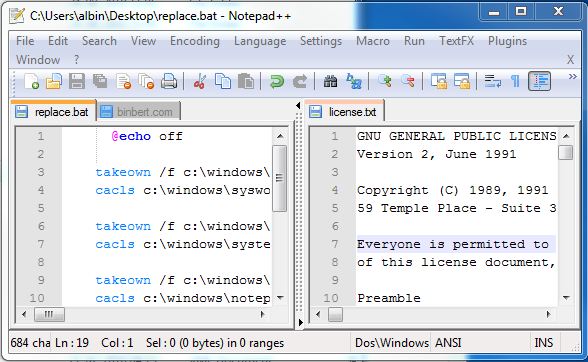Open the Plugins menu
The height and width of the screenshot is (362, 588).
pos(507,41)
